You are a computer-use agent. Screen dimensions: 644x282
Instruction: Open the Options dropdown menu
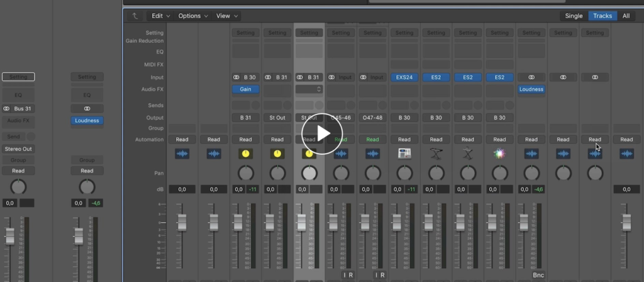(x=192, y=16)
